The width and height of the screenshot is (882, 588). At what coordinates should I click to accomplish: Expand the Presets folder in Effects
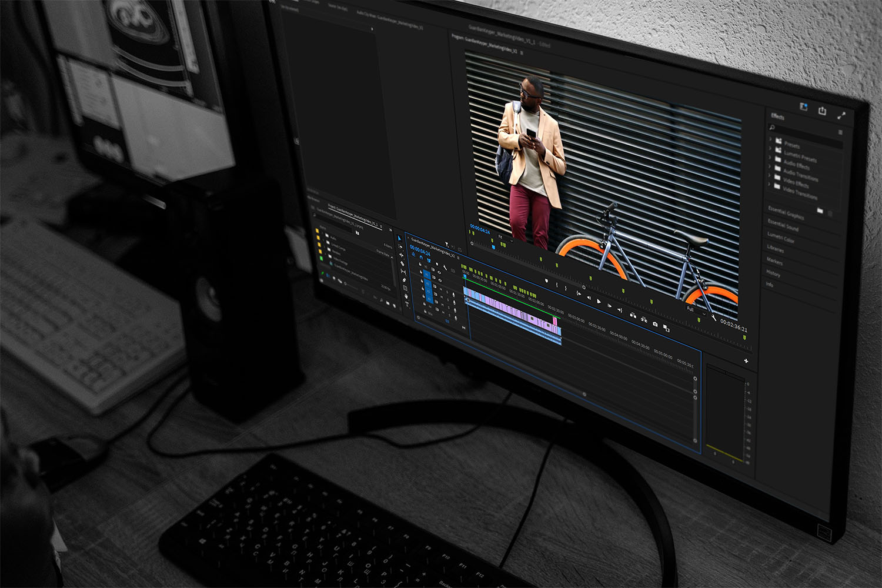770,139
